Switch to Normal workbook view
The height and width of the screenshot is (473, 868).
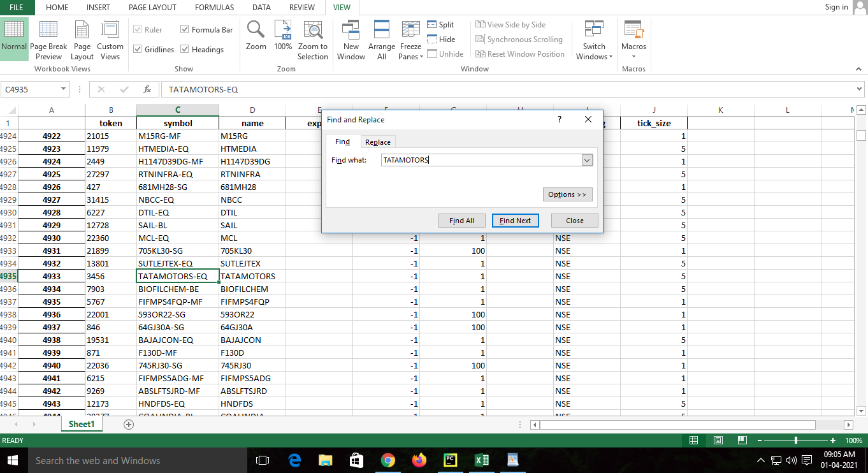[14, 39]
